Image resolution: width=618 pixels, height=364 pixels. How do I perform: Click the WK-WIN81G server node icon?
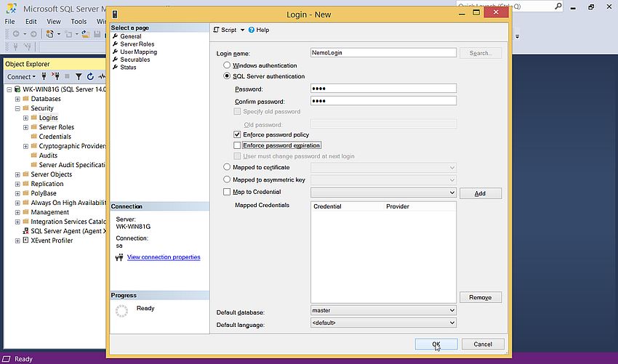[x=17, y=89]
